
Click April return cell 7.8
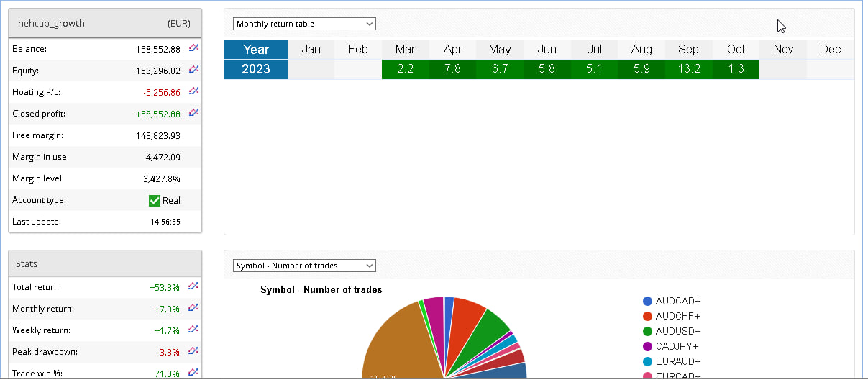(x=452, y=69)
